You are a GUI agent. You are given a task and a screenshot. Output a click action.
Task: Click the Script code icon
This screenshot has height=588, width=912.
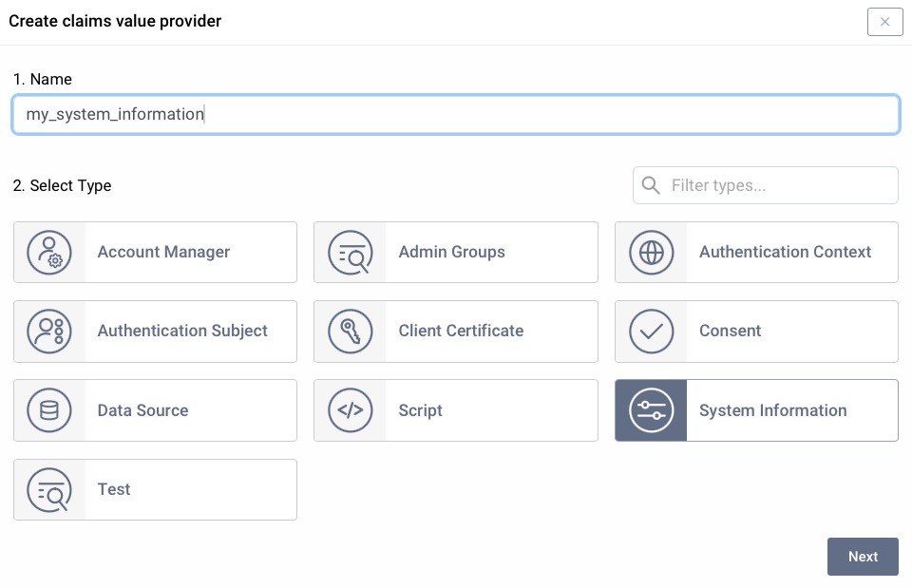pyautogui.click(x=351, y=410)
